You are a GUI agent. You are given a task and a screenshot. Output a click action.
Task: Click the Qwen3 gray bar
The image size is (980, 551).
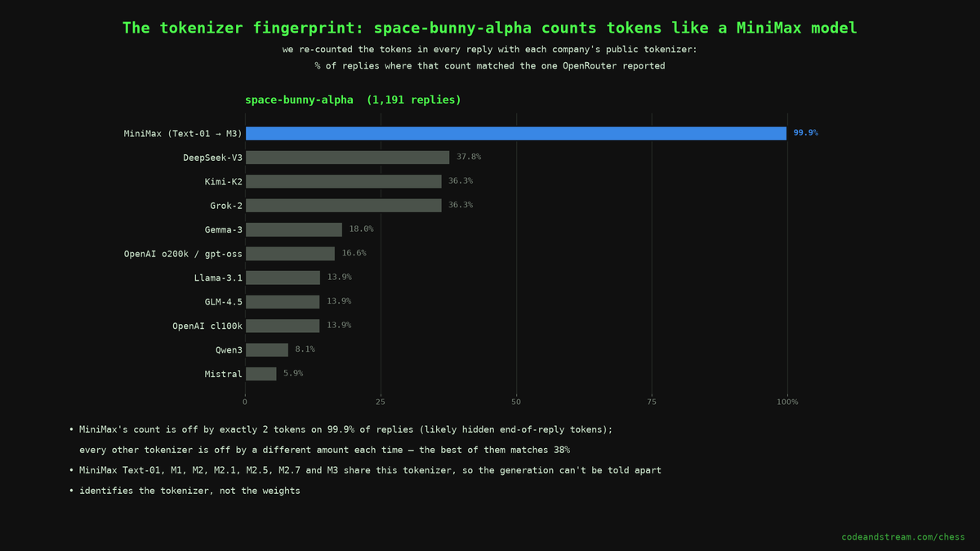click(267, 349)
